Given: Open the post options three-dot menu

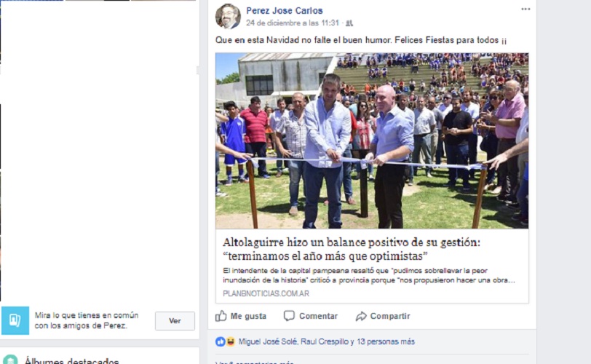Looking at the screenshot, I should [x=525, y=9].
